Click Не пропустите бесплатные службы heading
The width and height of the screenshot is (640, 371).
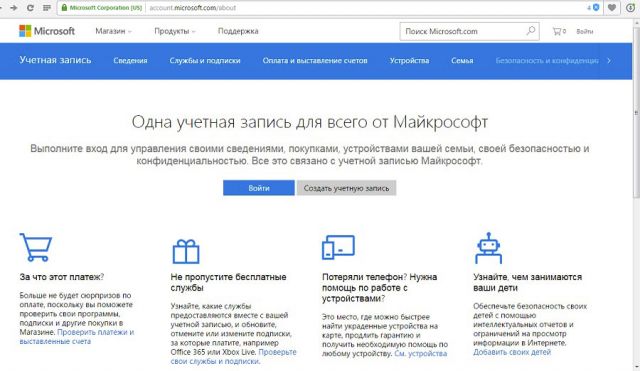point(228,282)
